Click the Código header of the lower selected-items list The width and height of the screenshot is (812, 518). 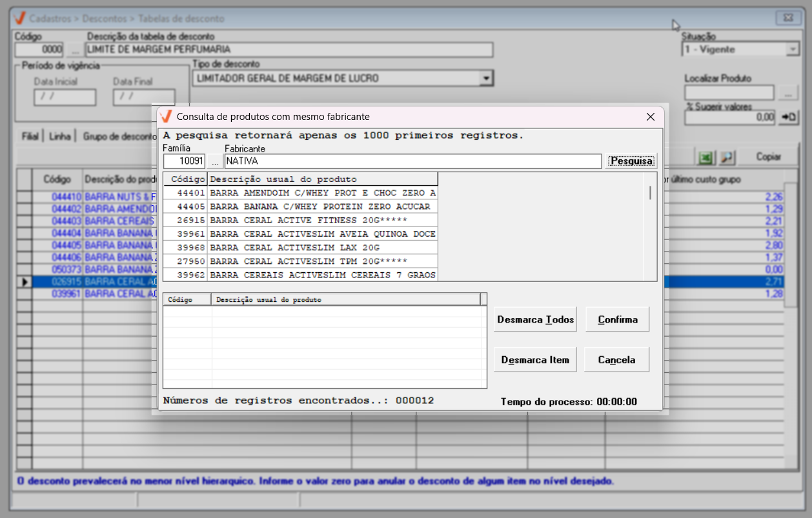(187, 299)
